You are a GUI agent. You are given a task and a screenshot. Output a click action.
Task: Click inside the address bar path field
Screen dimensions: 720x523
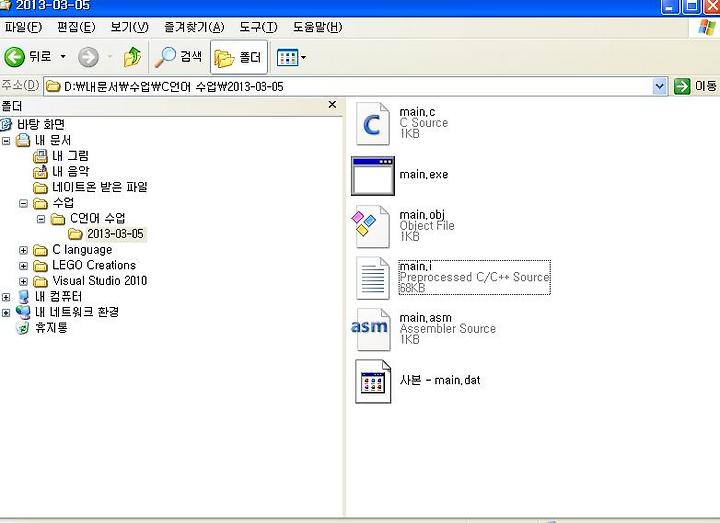point(349,86)
